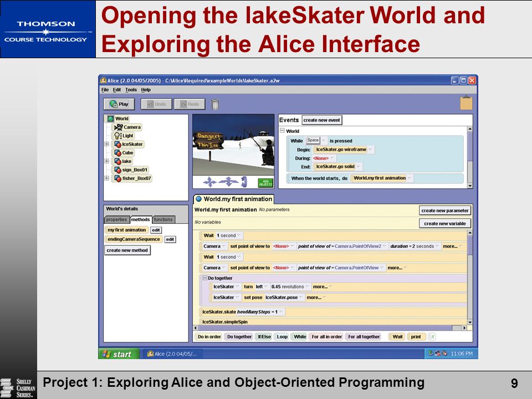The image size is (532, 399).
Task: Edit the my first animation method
Action: coord(156,230)
